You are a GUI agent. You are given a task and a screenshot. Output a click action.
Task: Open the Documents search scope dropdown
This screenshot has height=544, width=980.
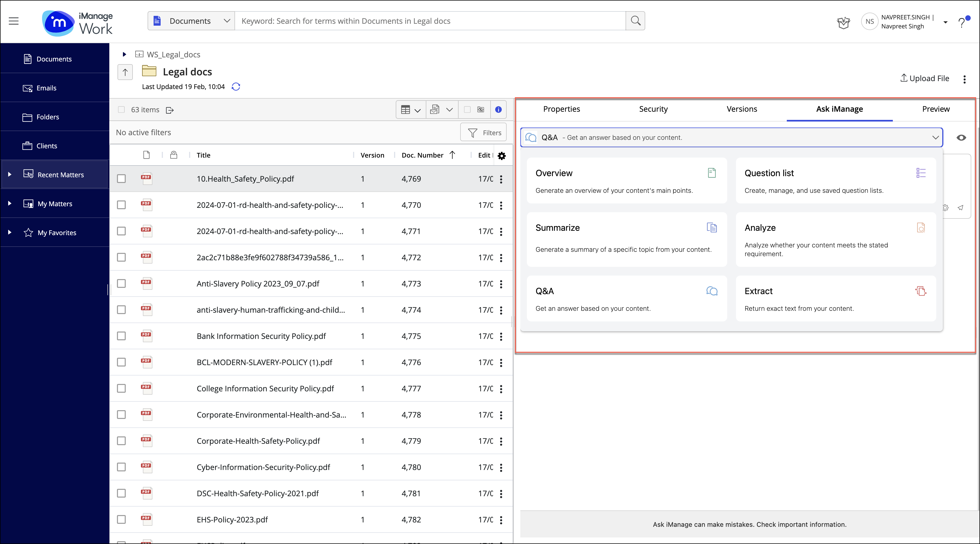click(x=227, y=21)
